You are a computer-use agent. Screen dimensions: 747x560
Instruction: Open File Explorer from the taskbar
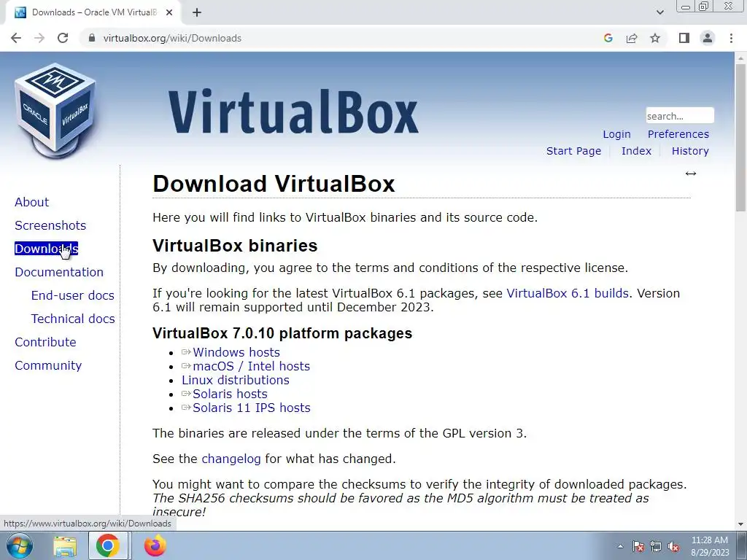pyautogui.click(x=65, y=545)
